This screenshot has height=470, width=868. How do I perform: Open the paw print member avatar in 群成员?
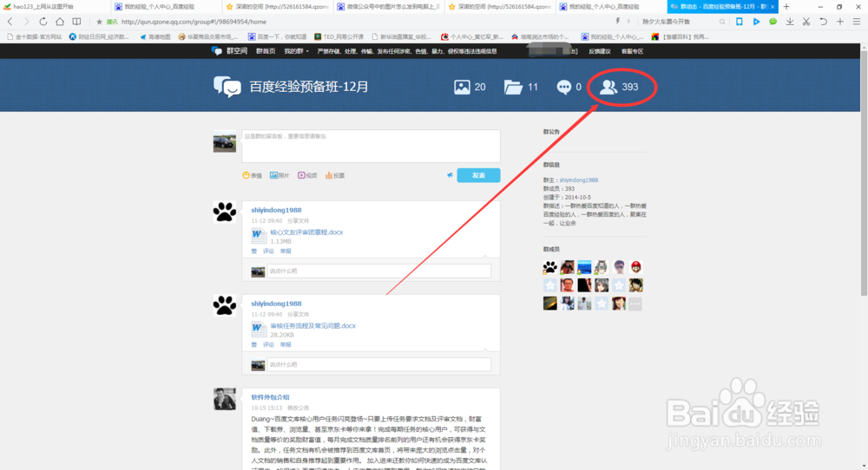click(549, 268)
